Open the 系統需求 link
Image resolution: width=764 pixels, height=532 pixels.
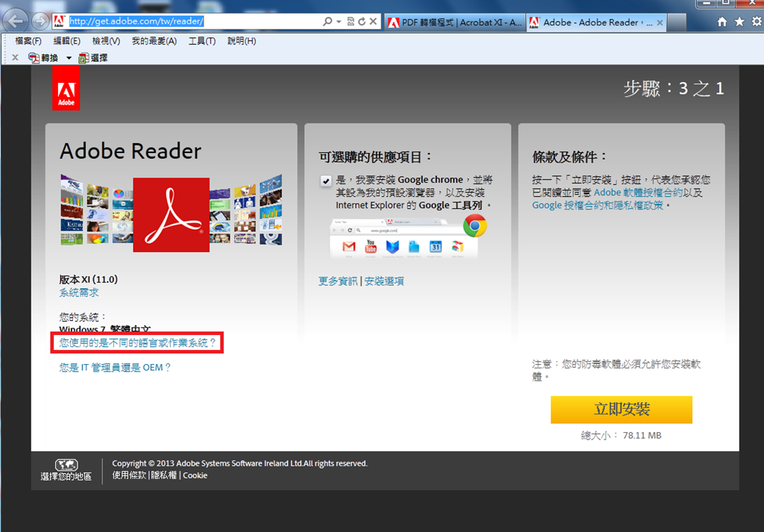pyautogui.click(x=79, y=292)
